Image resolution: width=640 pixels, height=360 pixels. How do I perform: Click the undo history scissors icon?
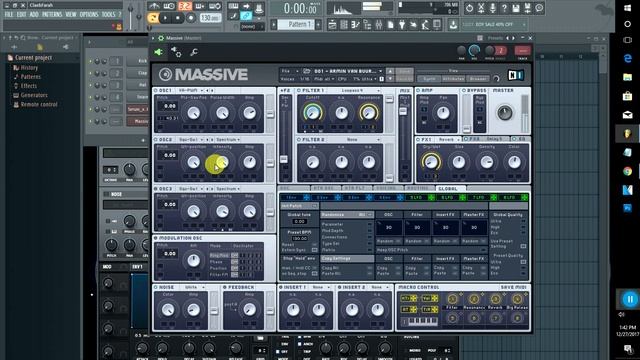481,8
